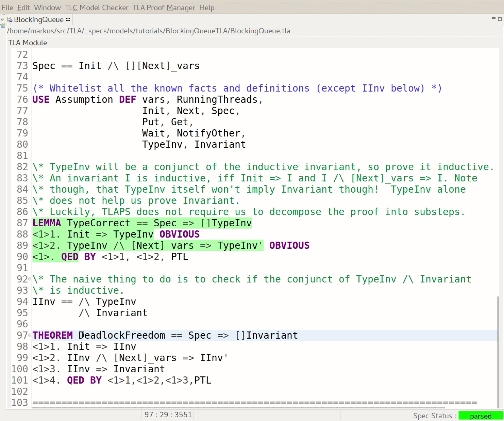
Task: Click the horizontal scrollbar at editor bottom
Action: click(x=238, y=407)
